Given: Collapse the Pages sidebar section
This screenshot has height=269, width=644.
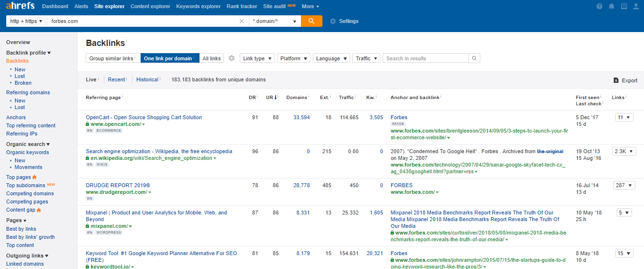Looking at the screenshot, I should pos(16,220).
